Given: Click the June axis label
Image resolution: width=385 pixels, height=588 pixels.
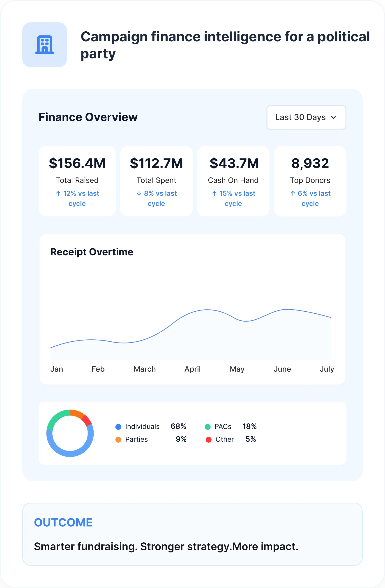Looking at the screenshot, I should click(282, 369).
